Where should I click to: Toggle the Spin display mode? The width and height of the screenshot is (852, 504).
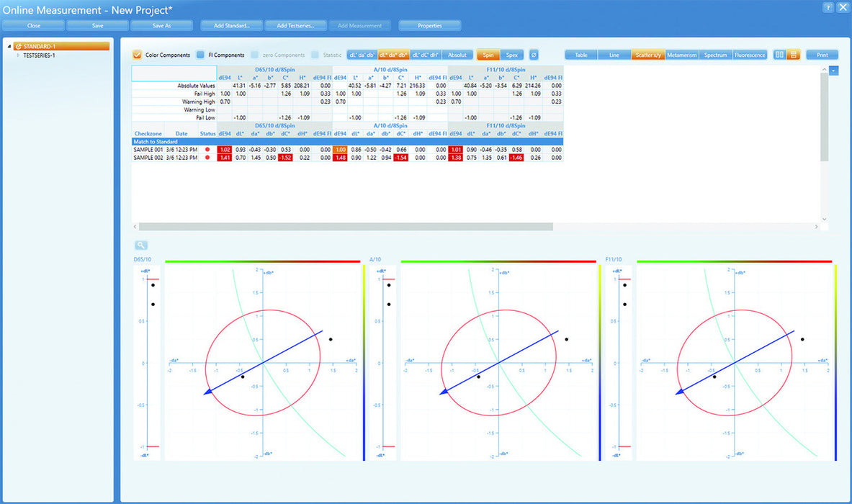click(x=488, y=55)
